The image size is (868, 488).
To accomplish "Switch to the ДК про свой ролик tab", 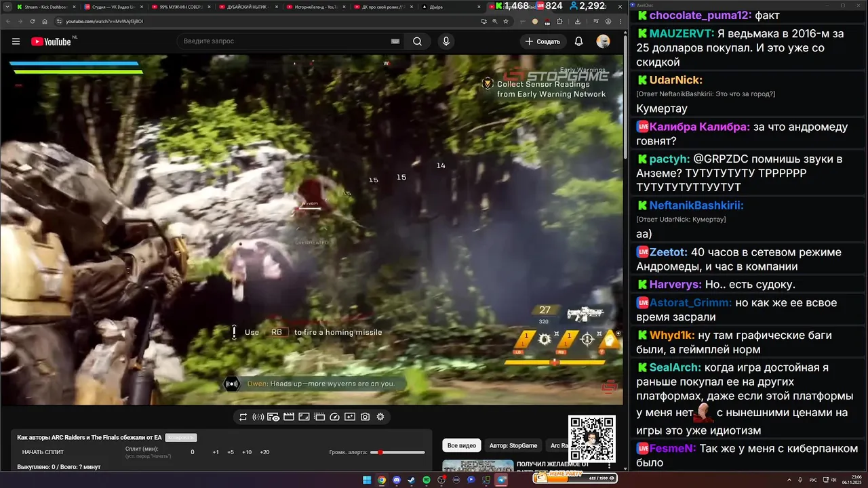I will click(383, 7).
